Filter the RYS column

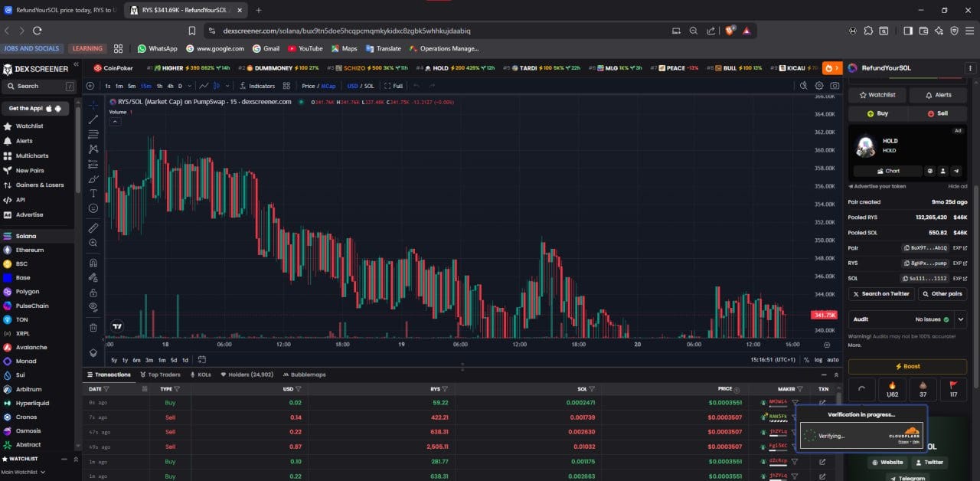(x=445, y=389)
